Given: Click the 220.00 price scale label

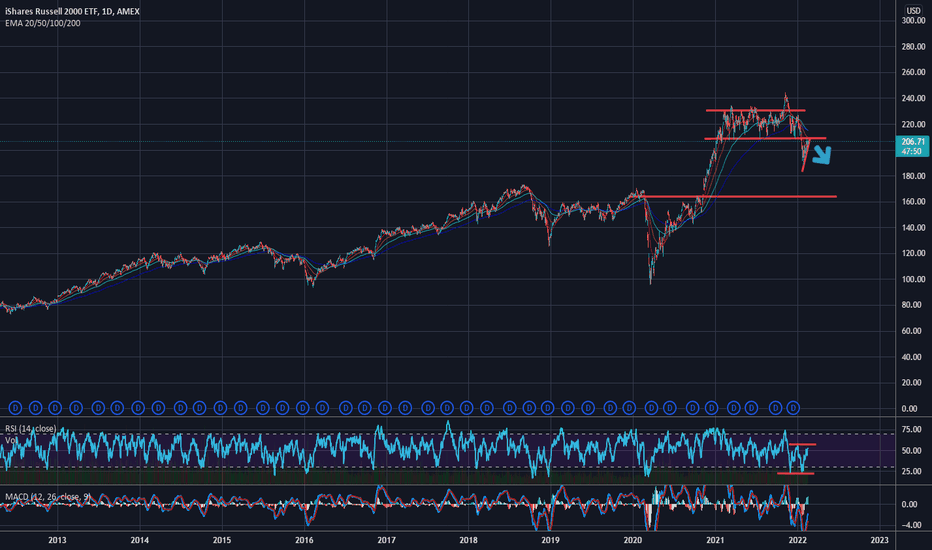Looking at the screenshot, I should click(913, 124).
